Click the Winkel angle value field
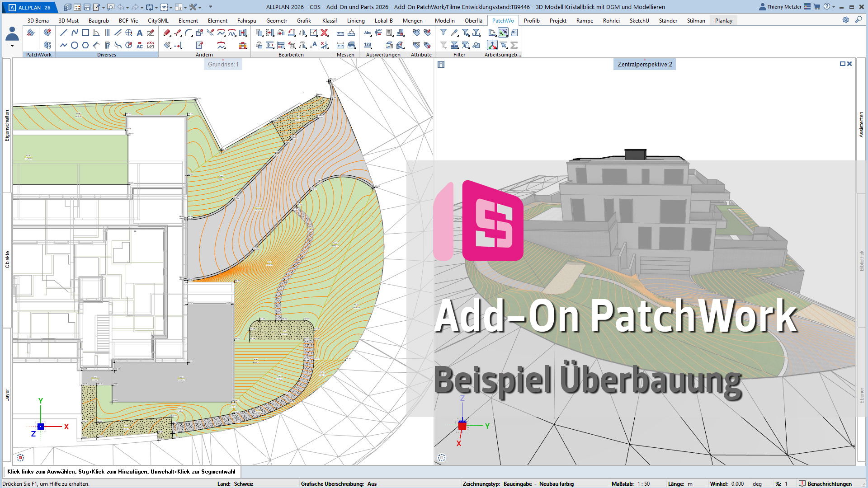This screenshot has width=868, height=488. pos(737,483)
